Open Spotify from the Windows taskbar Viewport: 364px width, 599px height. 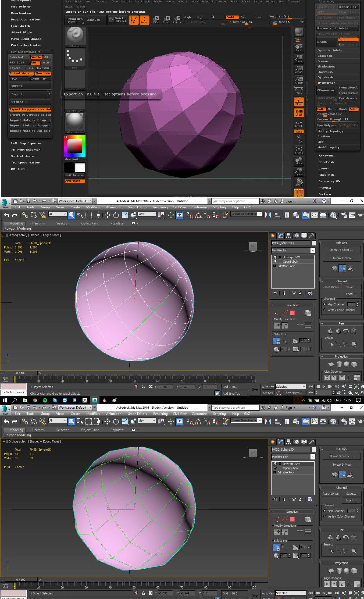click(45, 400)
